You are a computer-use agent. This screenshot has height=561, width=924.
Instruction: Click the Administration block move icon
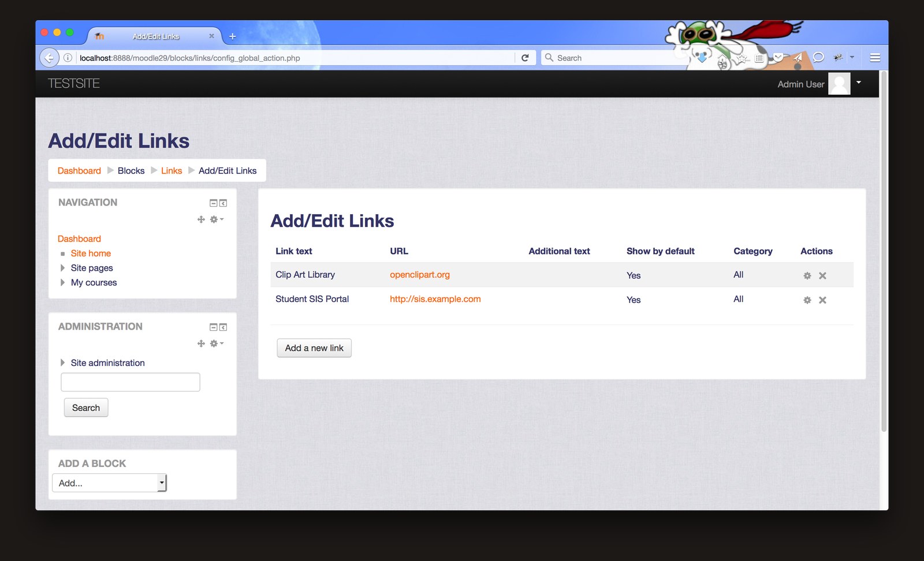click(x=201, y=343)
